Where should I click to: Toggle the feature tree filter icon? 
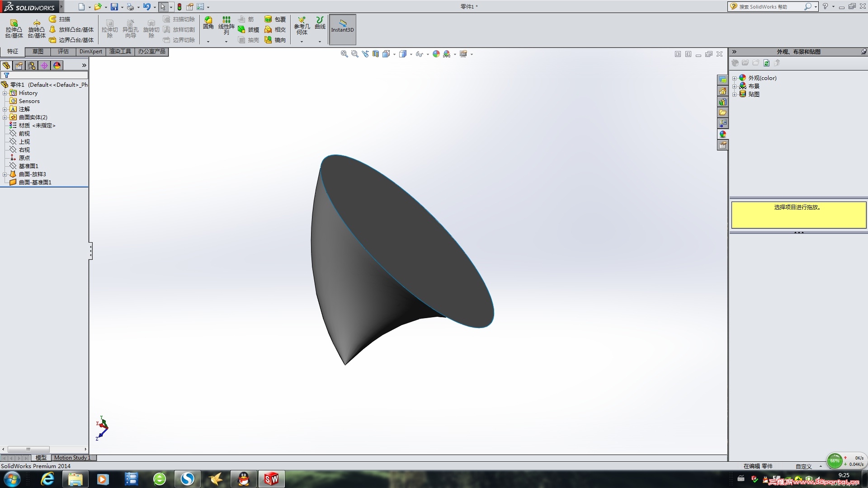pos(6,75)
